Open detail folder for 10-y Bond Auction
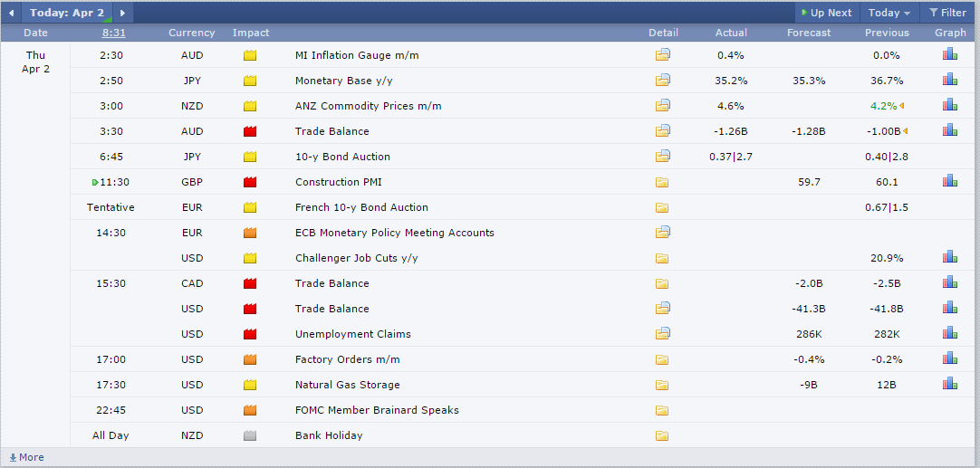 pos(662,157)
